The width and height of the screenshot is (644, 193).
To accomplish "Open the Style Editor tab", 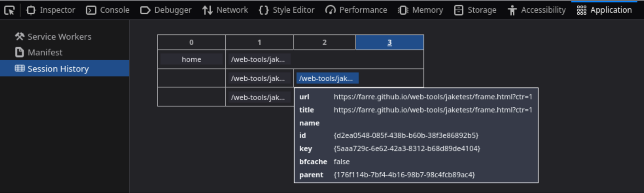I will click(286, 10).
